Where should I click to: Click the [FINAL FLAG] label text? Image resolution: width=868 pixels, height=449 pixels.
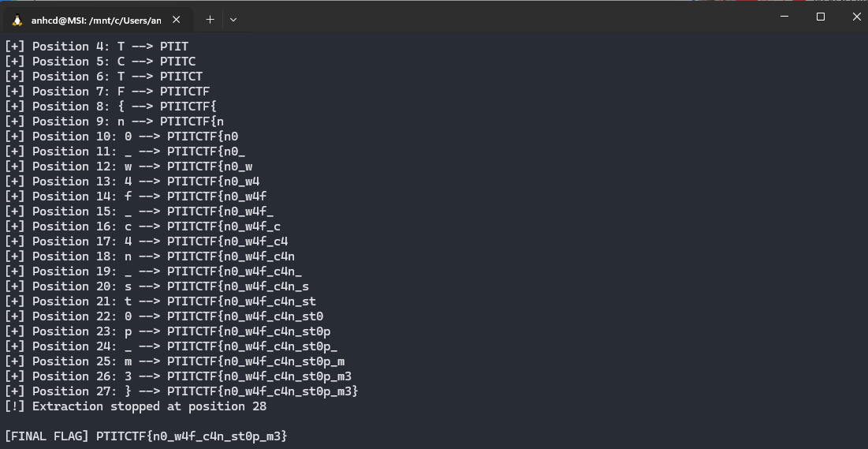tap(47, 436)
